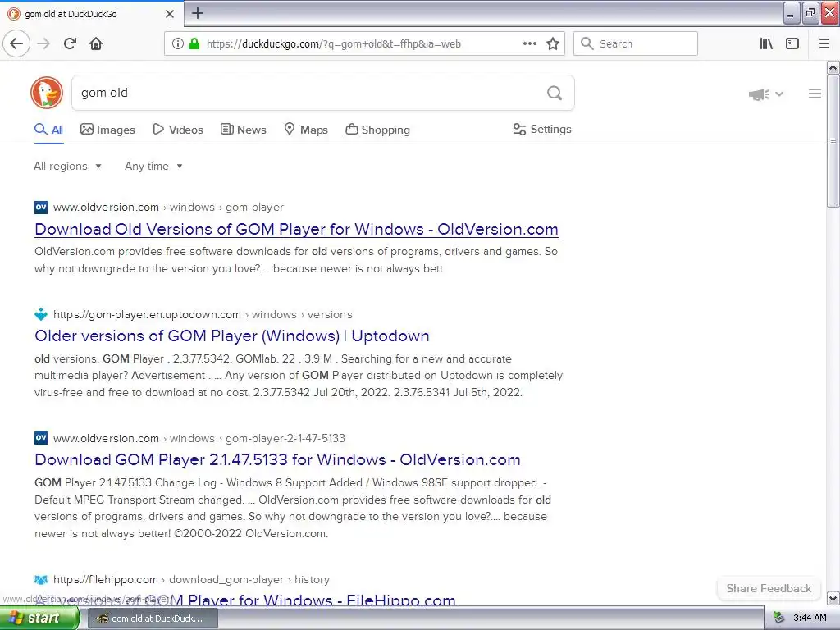Click the Uptodown favicon

pos(41,314)
